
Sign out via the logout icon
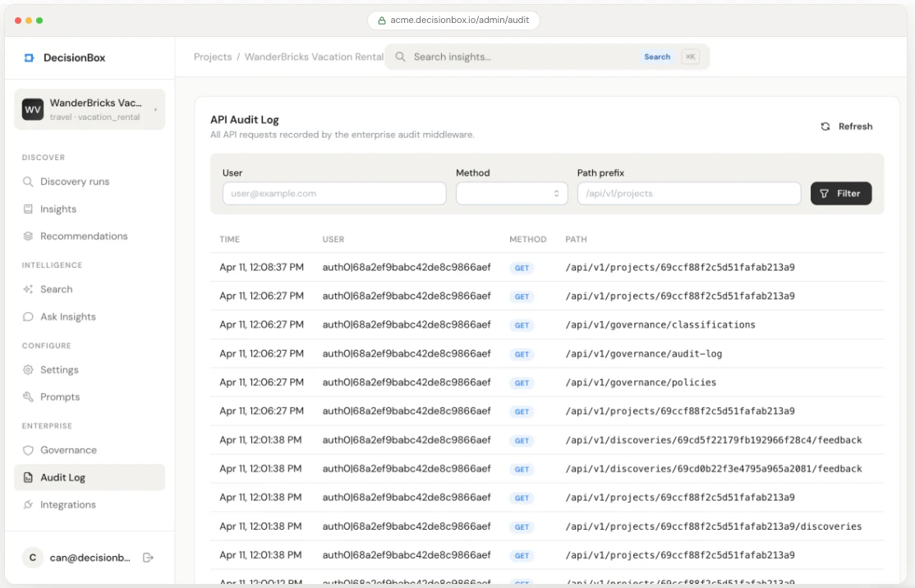point(148,558)
